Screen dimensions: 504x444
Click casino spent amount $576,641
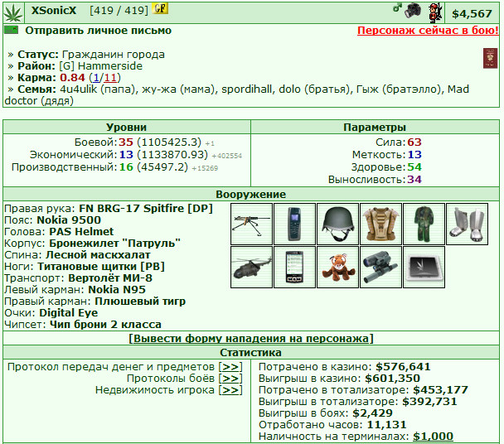403,367
